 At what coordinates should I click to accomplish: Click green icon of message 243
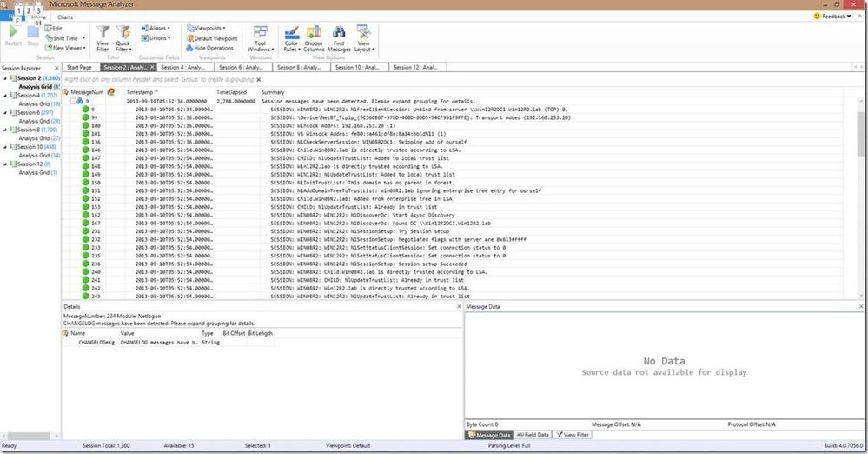click(x=85, y=296)
